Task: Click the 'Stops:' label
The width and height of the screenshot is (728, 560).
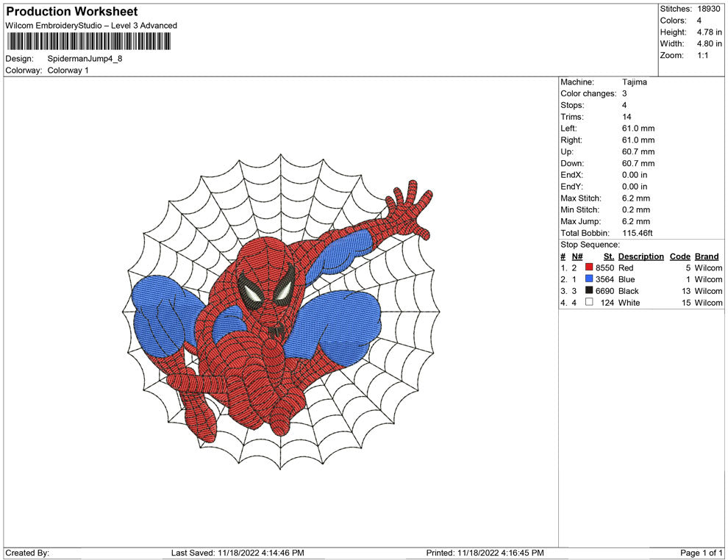Action: (572, 105)
